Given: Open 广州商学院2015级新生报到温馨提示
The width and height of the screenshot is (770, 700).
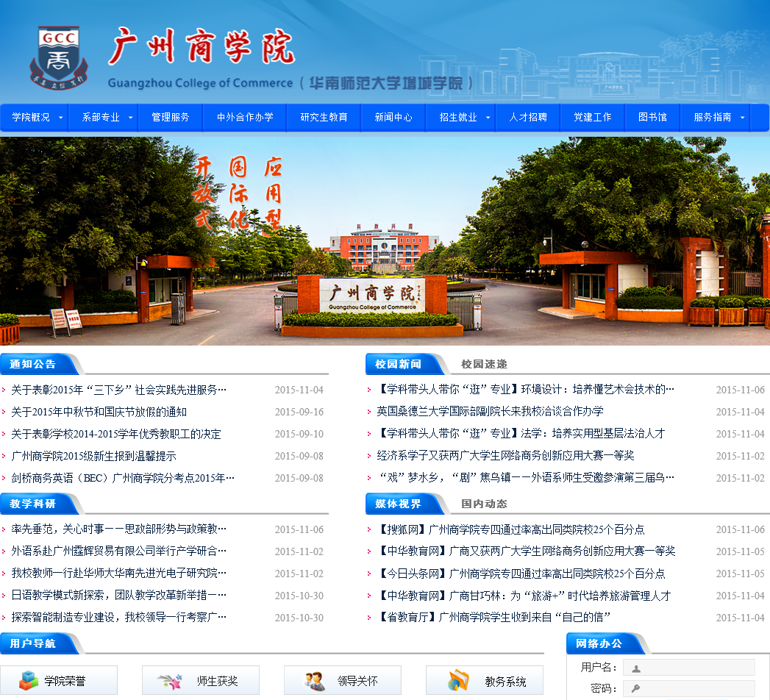Looking at the screenshot, I should coord(93,456).
